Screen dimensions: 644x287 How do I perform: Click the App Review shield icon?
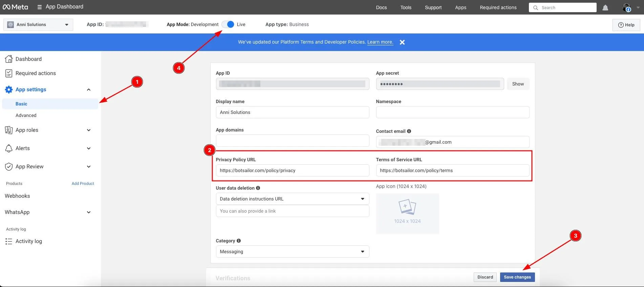[9, 167]
